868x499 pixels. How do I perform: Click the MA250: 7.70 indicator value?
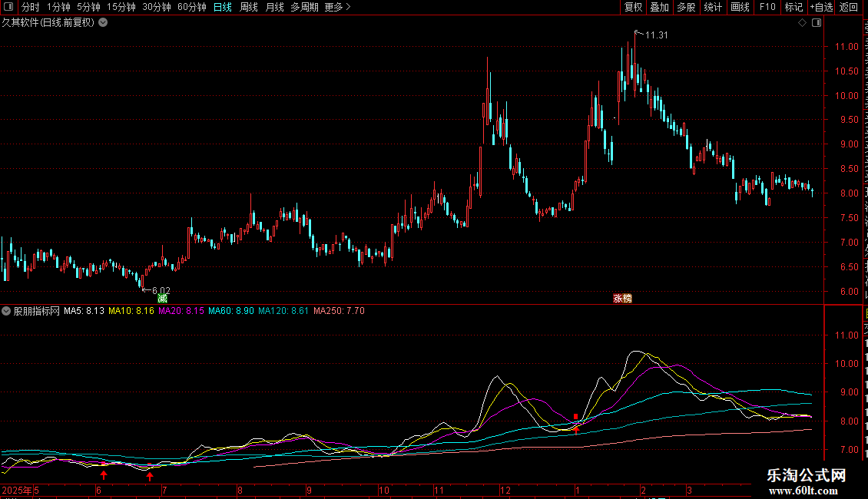point(339,311)
